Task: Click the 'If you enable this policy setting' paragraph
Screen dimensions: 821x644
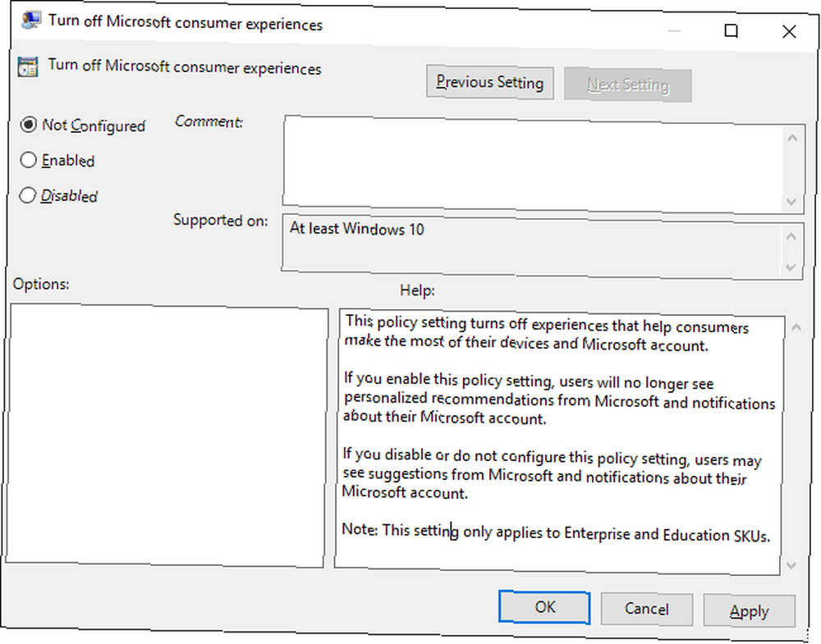Action: (x=558, y=400)
